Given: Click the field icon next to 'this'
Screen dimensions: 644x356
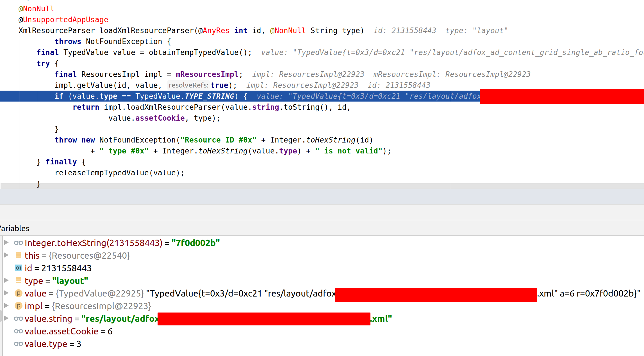Looking at the screenshot, I should pos(18,256).
